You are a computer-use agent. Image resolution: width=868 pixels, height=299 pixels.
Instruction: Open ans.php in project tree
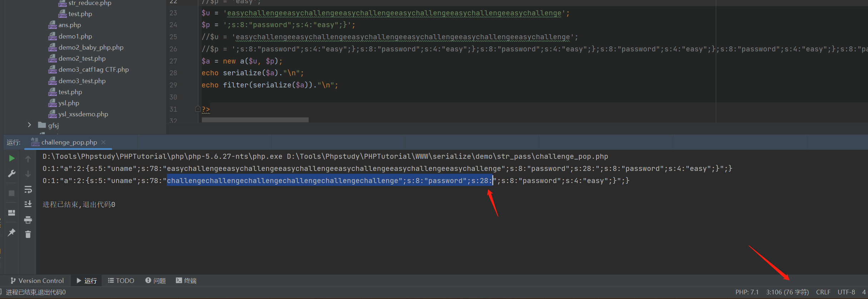click(70, 25)
